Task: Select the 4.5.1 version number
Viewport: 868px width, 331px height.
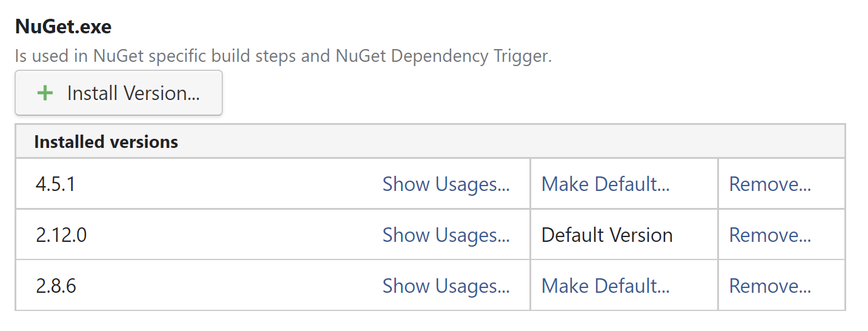Action: (56, 184)
